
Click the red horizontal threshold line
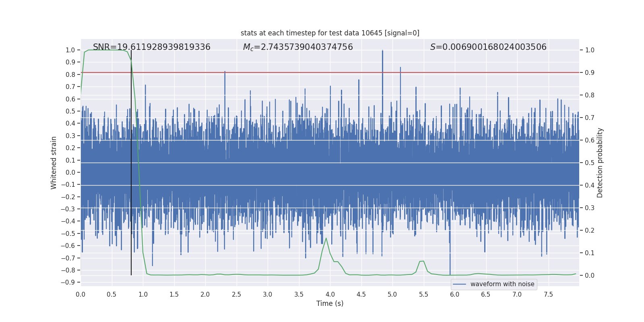pyautogui.click(x=282, y=72)
